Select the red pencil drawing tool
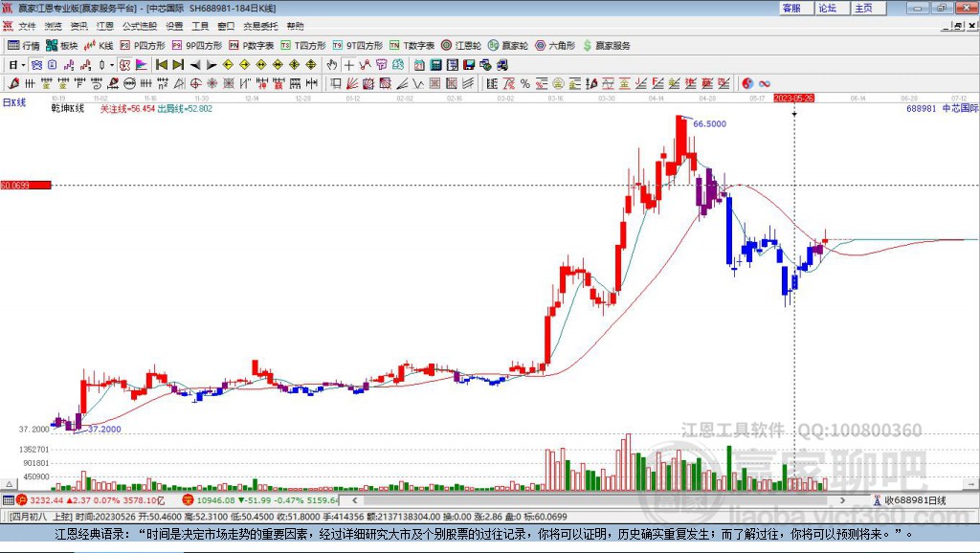The width and height of the screenshot is (980, 553). click(13, 84)
